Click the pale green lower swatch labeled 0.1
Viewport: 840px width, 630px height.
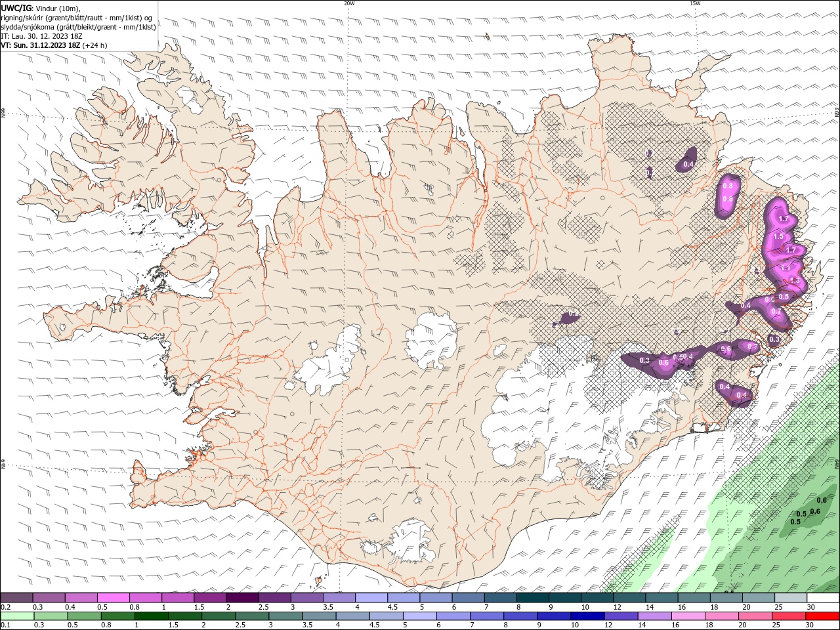17,616
